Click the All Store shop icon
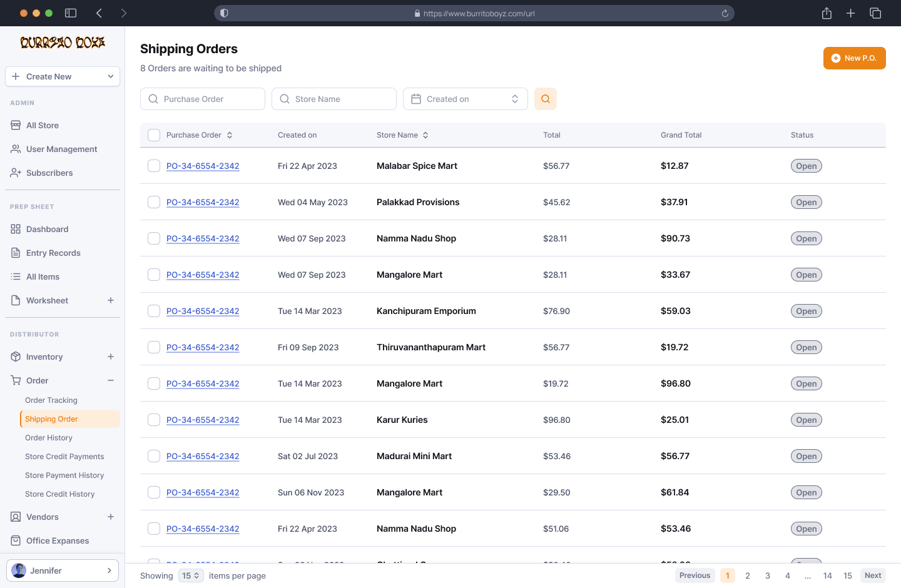901x588 pixels. pyautogui.click(x=16, y=125)
